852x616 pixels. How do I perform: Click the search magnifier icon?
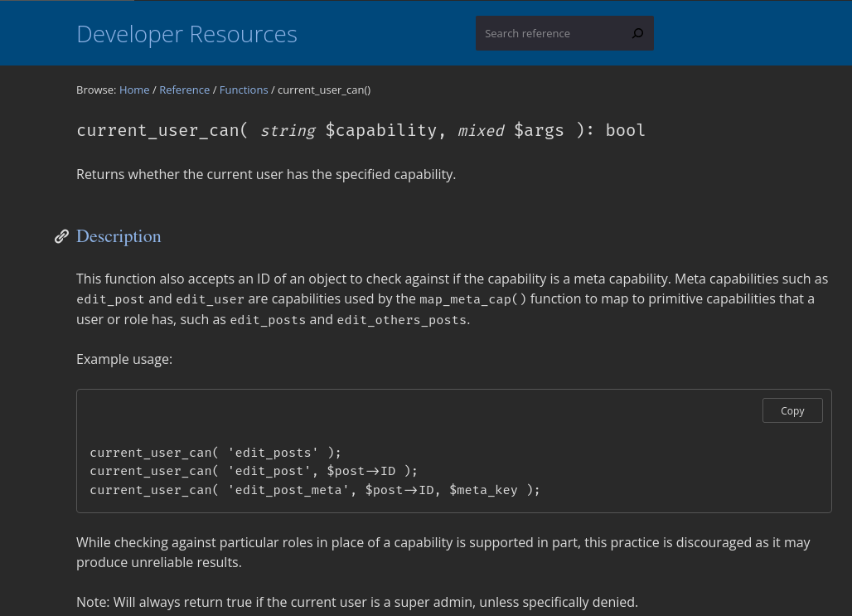(x=637, y=33)
